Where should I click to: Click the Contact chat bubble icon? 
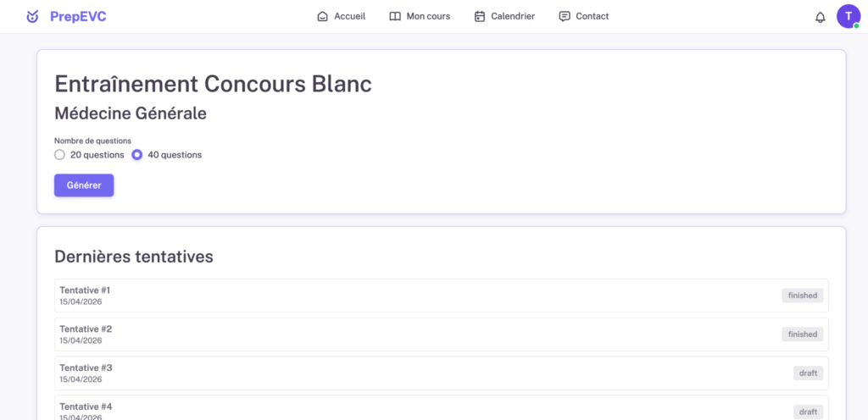(x=565, y=16)
